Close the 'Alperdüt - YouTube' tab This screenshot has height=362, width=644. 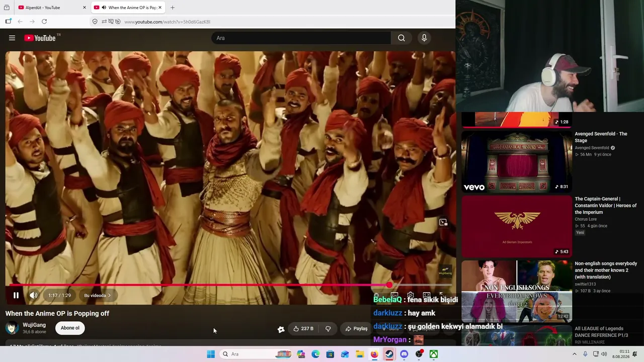(85, 8)
